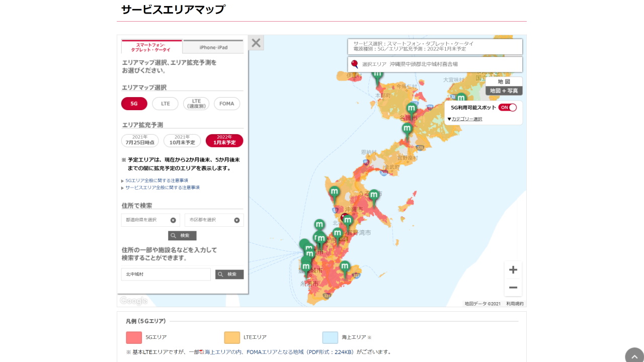644x362 pixels.
Task: Click the red pin icon beside 選択エリア
Action: click(x=354, y=64)
